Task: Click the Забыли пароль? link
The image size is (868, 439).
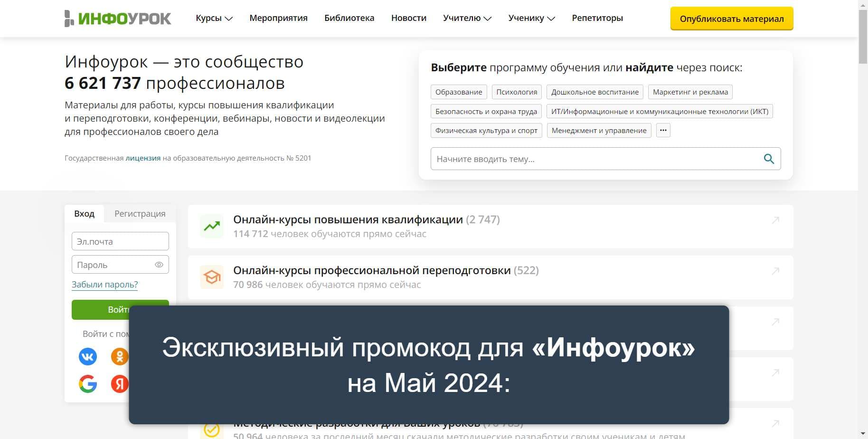Action: pos(105,285)
